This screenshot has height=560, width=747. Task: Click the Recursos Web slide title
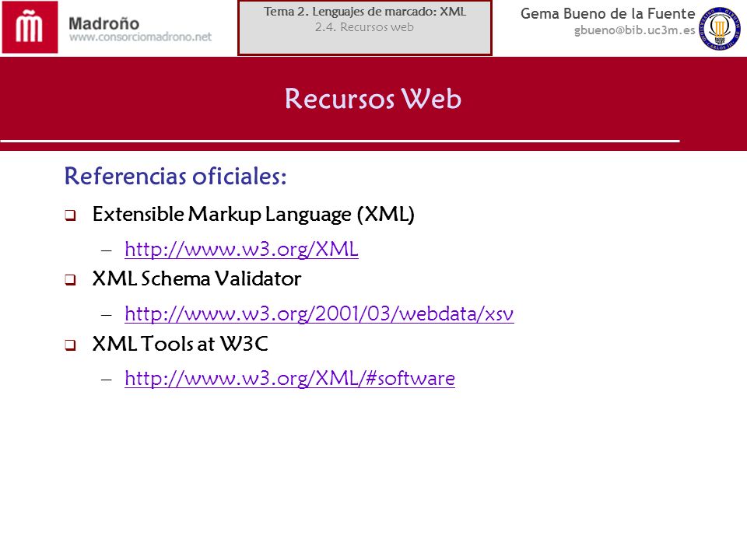point(373,99)
